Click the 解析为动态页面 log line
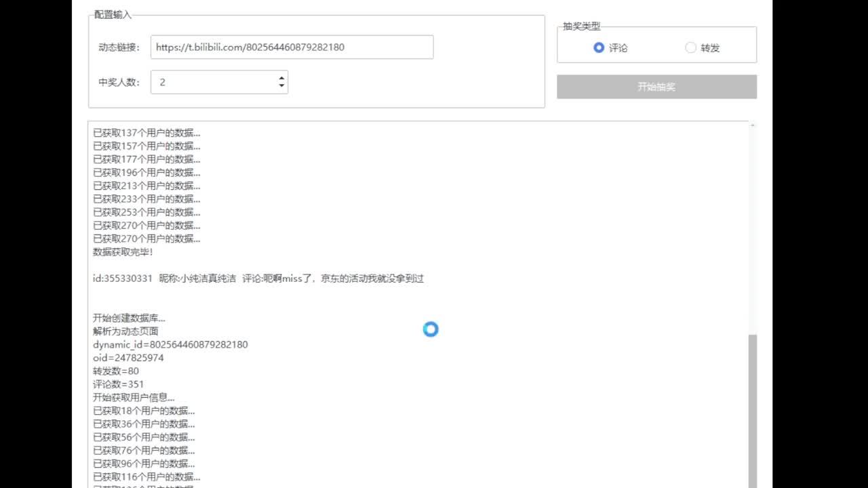Image resolution: width=868 pixels, height=488 pixels. tap(125, 331)
